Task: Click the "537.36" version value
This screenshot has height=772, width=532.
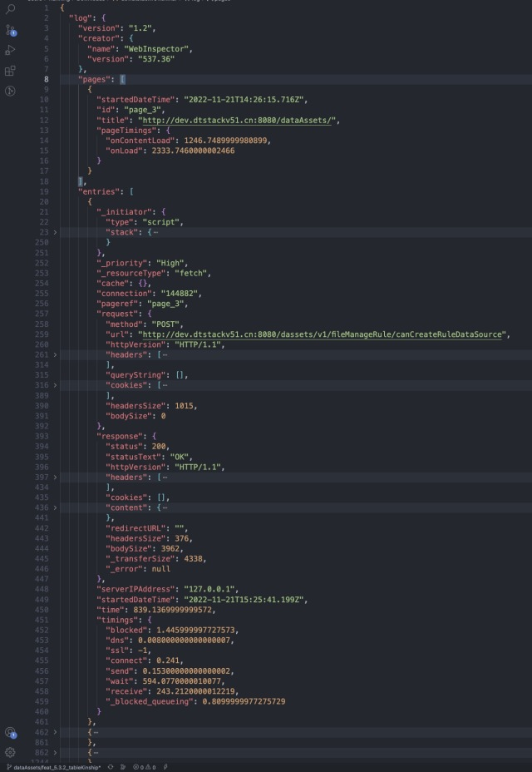Action: point(156,59)
